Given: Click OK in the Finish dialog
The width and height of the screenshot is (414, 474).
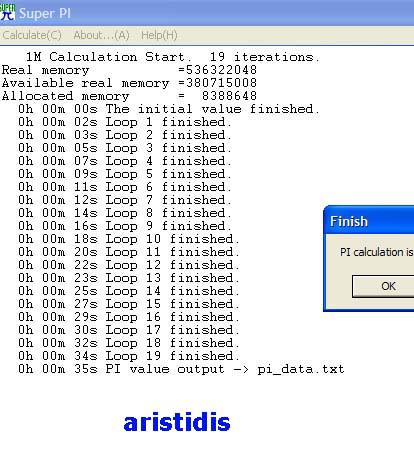Looking at the screenshot, I should (383, 286).
